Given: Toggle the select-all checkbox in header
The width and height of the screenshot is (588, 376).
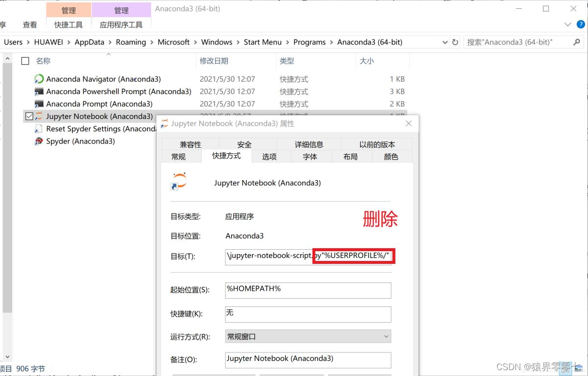Looking at the screenshot, I should click(25, 61).
